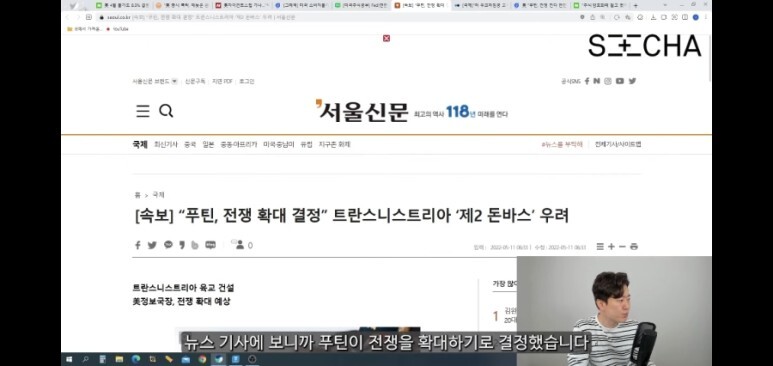Open the 최신기사 category

166,145
